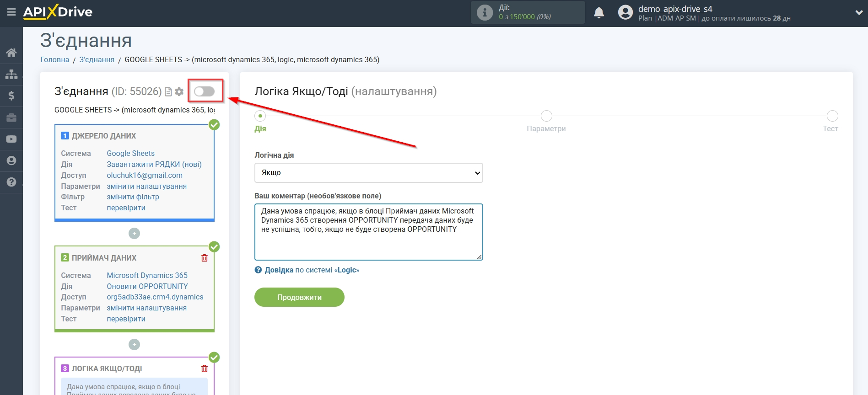Open the home sidebar icon

click(x=11, y=53)
